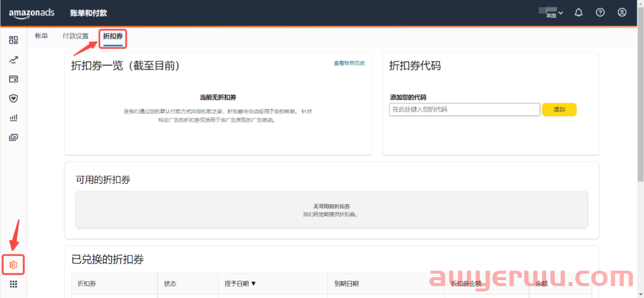Click the yellow 添加 button
The width and height of the screenshot is (644, 298).
pyautogui.click(x=559, y=110)
